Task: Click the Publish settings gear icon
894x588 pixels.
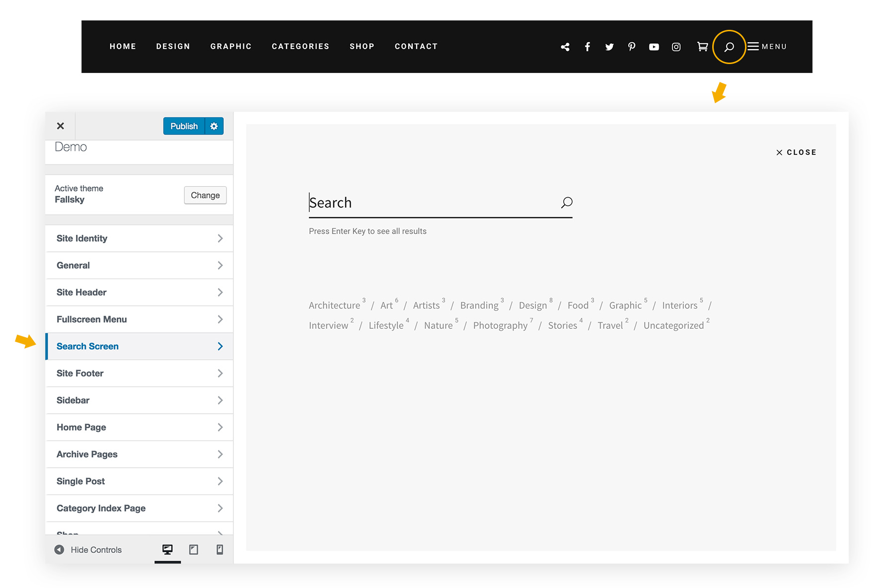Action: click(x=214, y=126)
